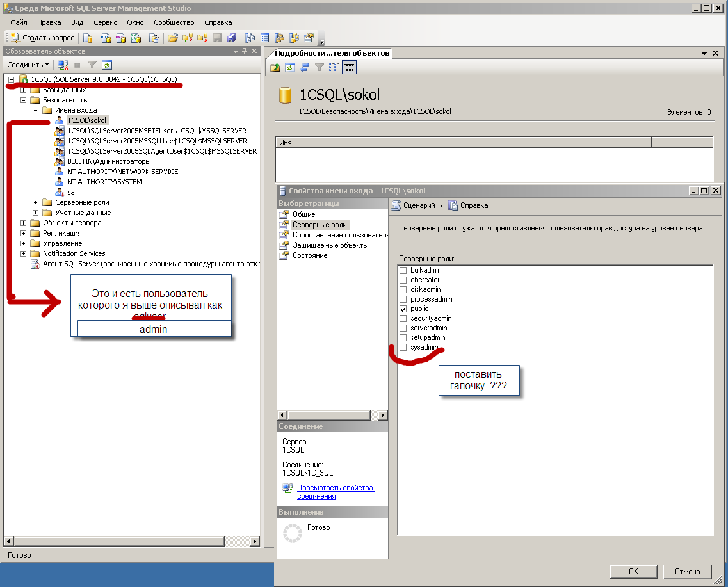Click the Save All toolbar icon
The height and width of the screenshot is (587, 728).
click(x=232, y=38)
